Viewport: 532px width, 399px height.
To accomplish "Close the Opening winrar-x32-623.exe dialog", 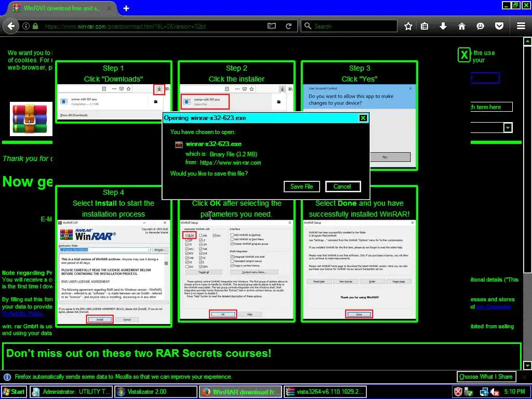I will pyautogui.click(x=363, y=118).
